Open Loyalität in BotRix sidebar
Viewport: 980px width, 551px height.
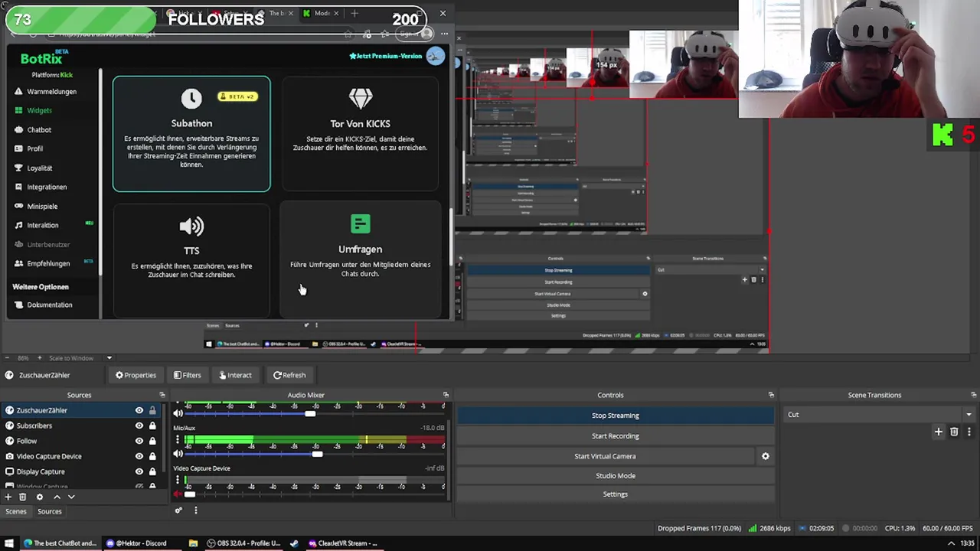click(39, 168)
